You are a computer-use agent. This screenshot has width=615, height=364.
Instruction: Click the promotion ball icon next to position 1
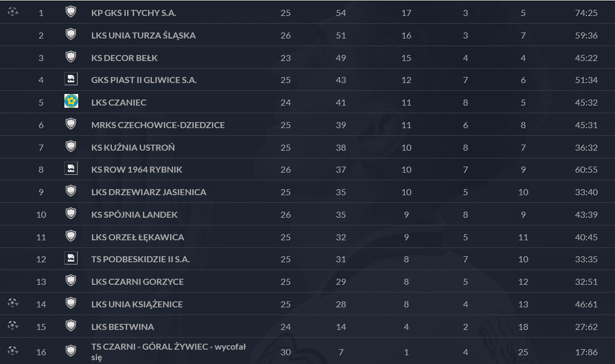pos(13,12)
